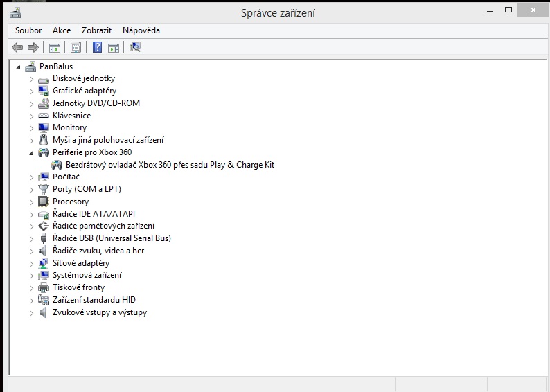Click the Back arrow toolbar icon
Image resolution: width=550 pixels, height=392 pixels.
click(17, 47)
